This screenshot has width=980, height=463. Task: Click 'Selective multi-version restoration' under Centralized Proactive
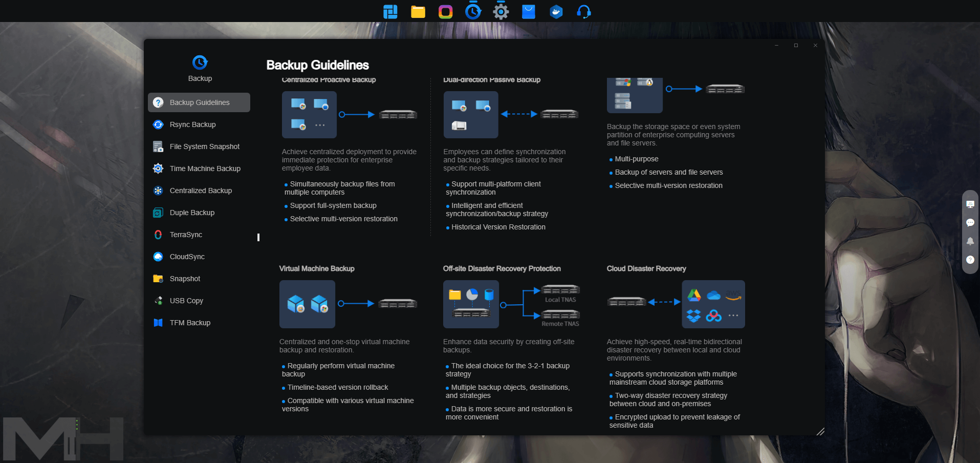(344, 219)
